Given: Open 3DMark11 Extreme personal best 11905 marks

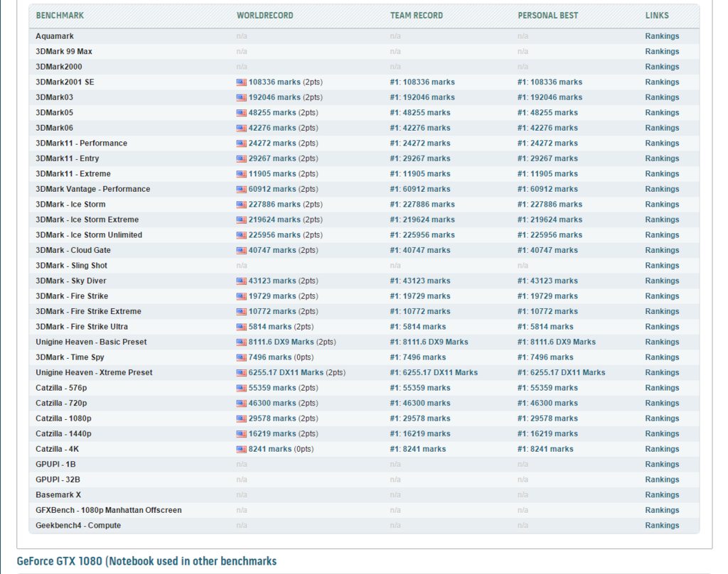Looking at the screenshot, I should 548,174.
